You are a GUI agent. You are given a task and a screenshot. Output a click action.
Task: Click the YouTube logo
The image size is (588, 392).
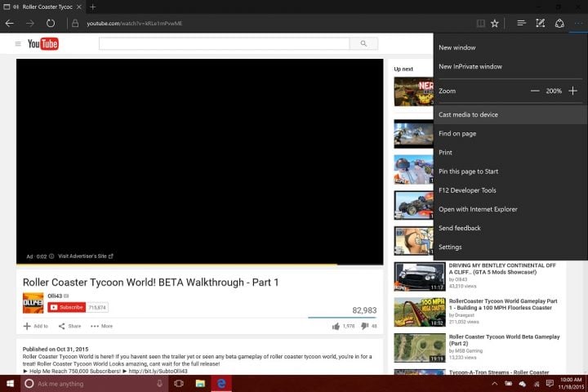[x=42, y=44]
